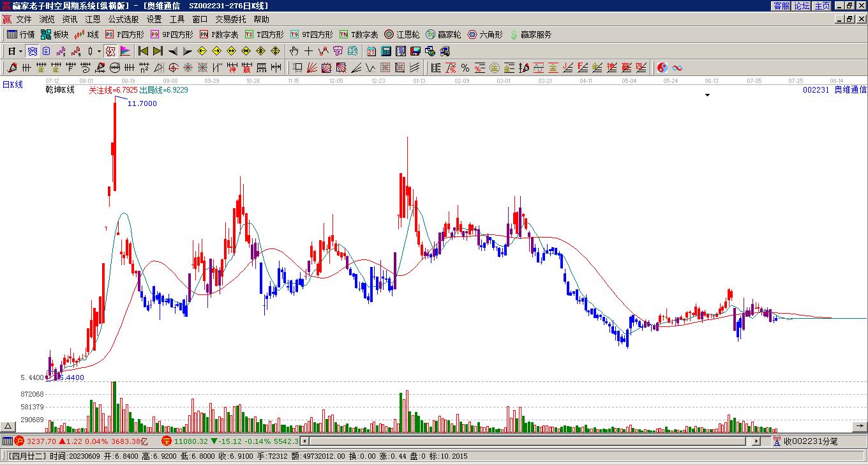Open the calculator tool icon

click(x=386, y=51)
